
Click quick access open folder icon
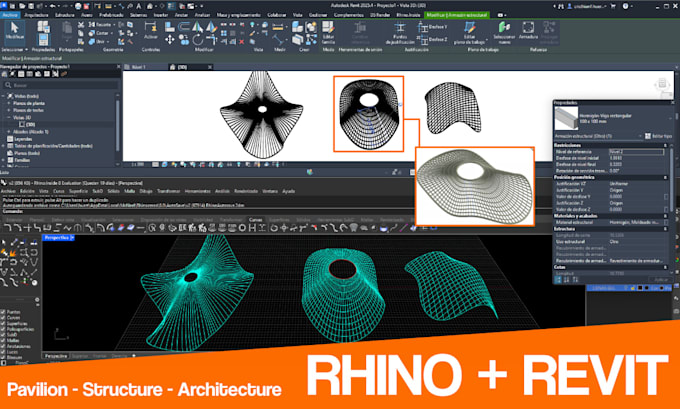(x=22, y=6)
